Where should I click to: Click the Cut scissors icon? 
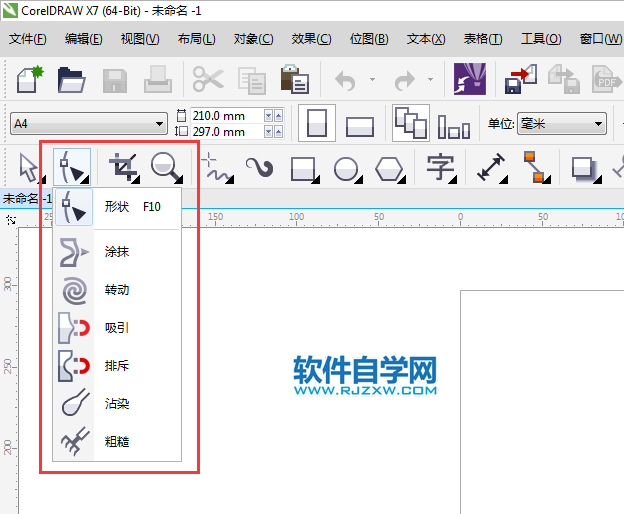pos(208,80)
